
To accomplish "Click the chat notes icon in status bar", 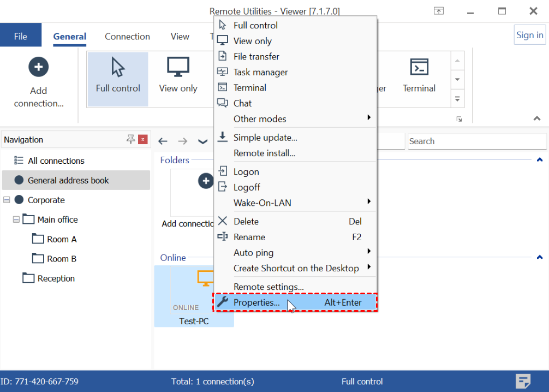I will tap(523, 381).
